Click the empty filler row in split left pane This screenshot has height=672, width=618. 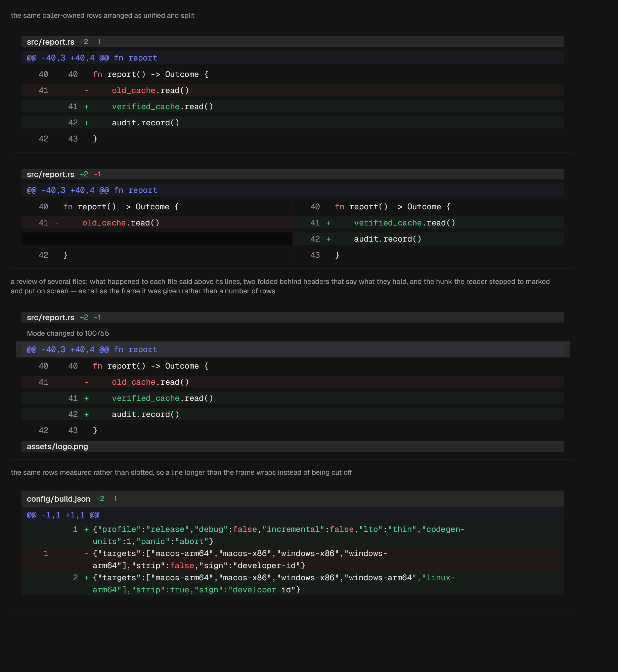coord(157,239)
